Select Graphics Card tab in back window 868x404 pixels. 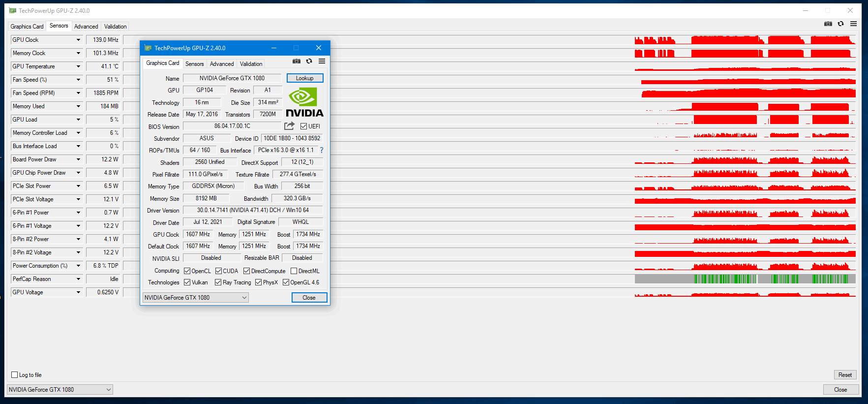click(x=27, y=27)
